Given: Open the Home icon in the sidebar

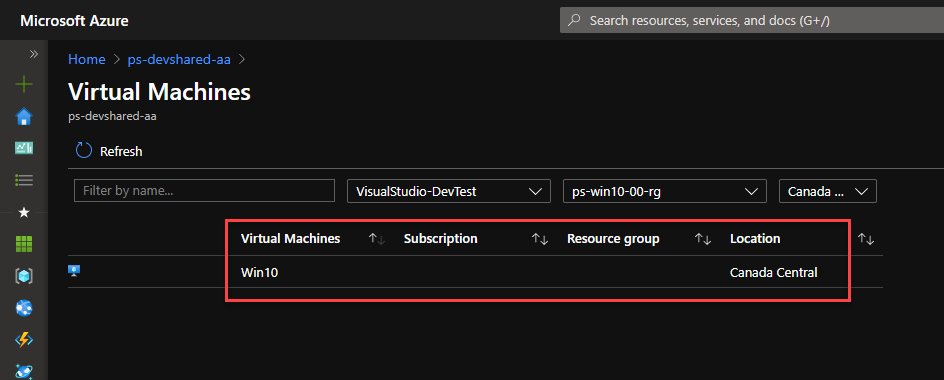Looking at the screenshot, I should coord(23,116).
